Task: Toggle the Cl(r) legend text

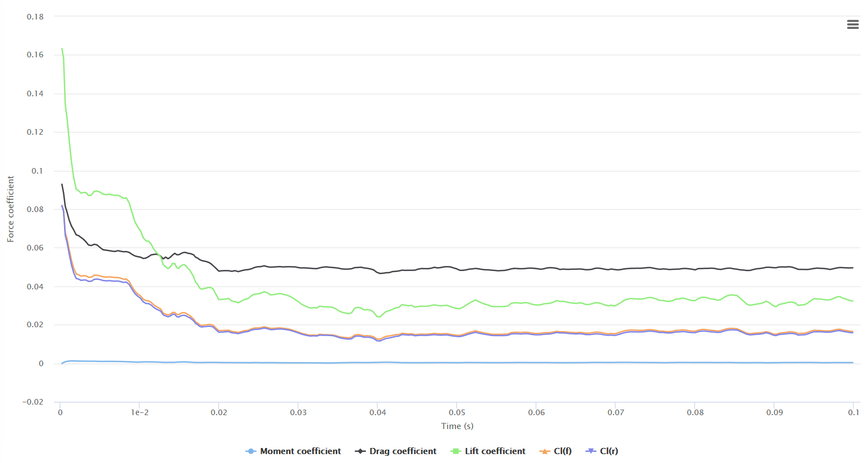Action: click(x=609, y=451)
